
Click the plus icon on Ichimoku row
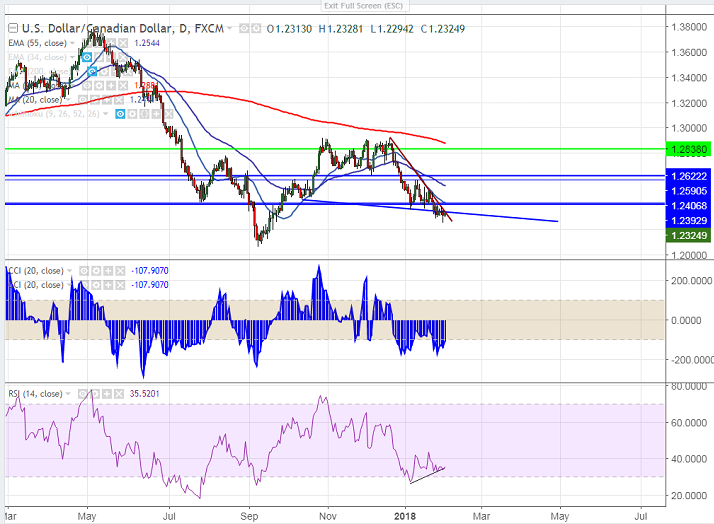coord(156,114)
